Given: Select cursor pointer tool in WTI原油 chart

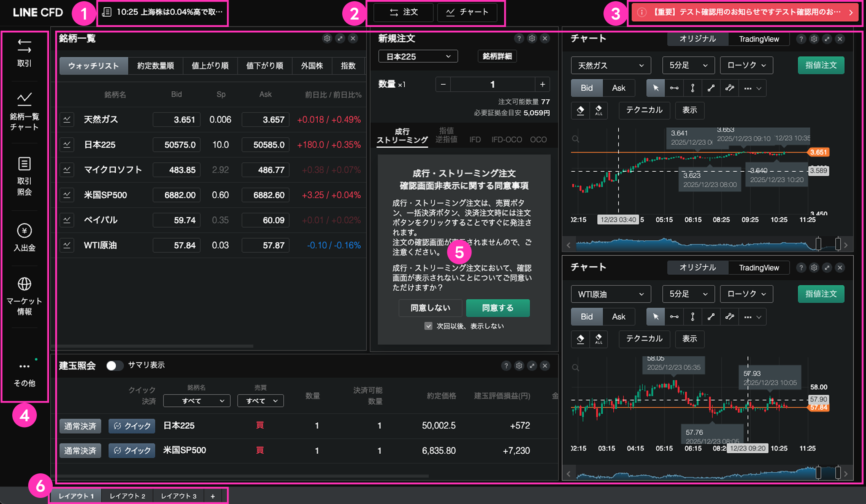Looking at the screenshot, I should pos(655,316).
